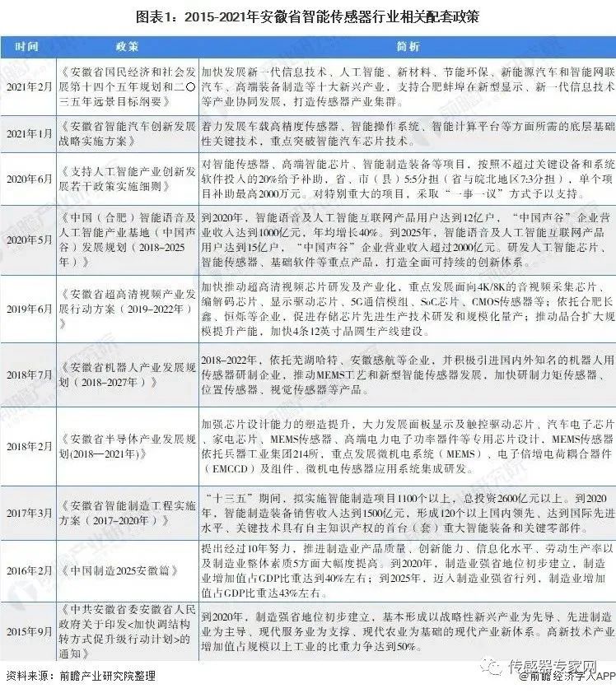Click the '2018年2月' date cell
The height and width of the screenshot is (693, 616).
click(x=29, y=446)
